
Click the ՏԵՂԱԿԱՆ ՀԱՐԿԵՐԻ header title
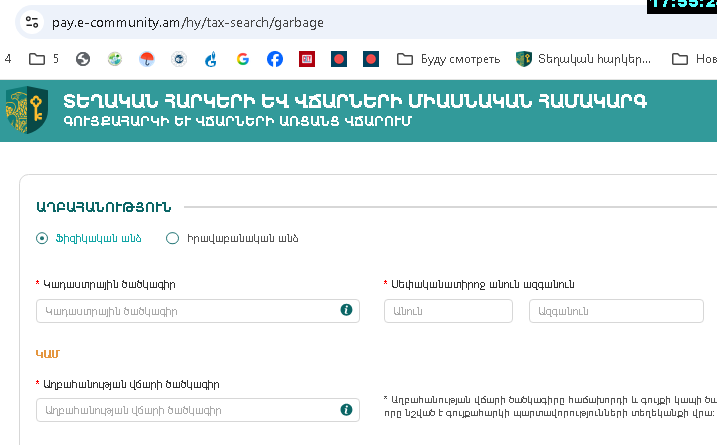(x=355, y=101)
